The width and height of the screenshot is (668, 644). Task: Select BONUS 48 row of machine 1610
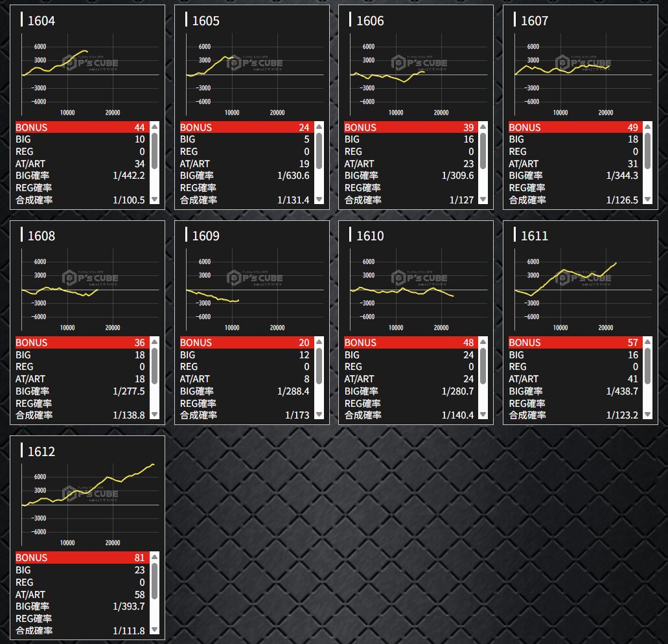pos(411,342)
